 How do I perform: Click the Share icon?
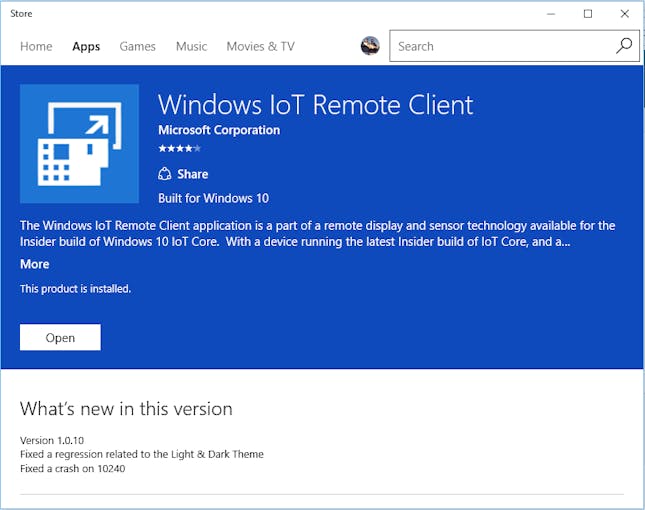click(x=165, y=174)
